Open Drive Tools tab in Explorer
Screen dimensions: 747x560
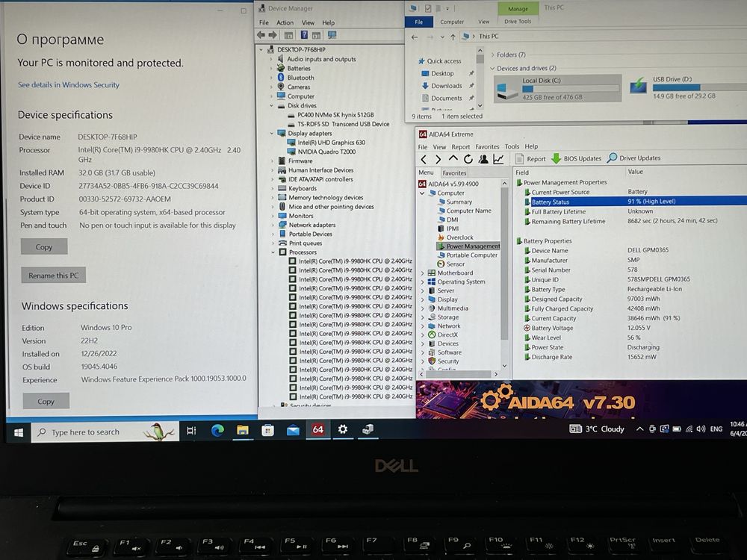[x=518, y=22]
